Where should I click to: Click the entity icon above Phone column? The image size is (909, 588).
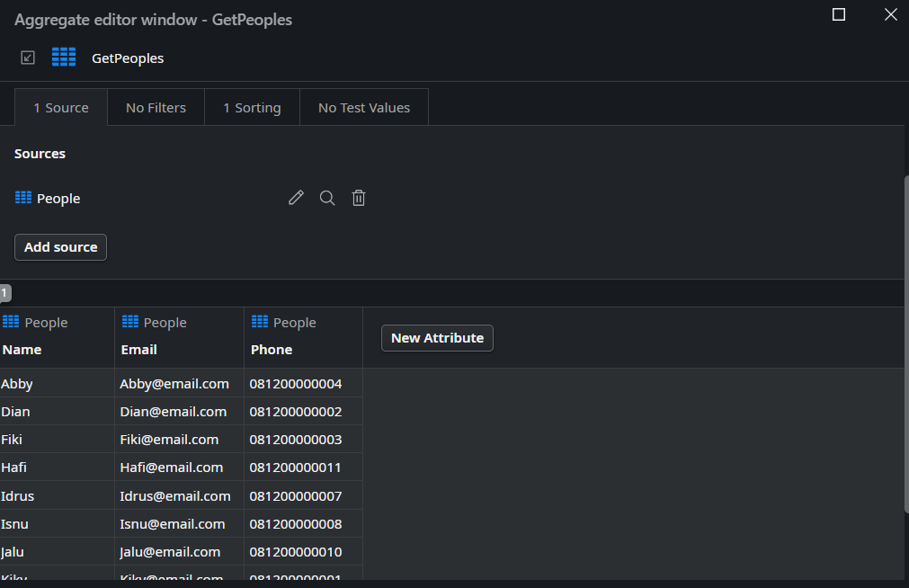tap(260, 322)
